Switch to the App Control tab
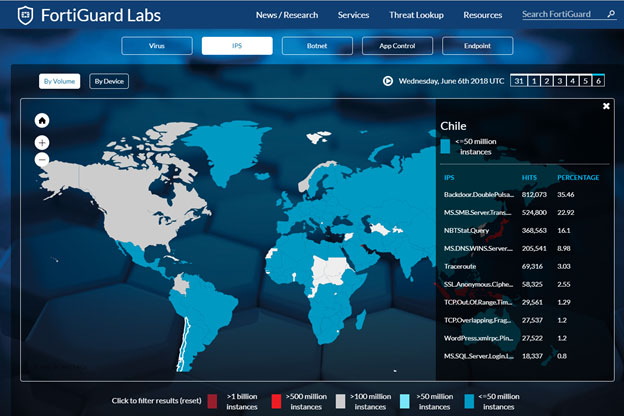 pyautogui.click(x=397, y=46)
